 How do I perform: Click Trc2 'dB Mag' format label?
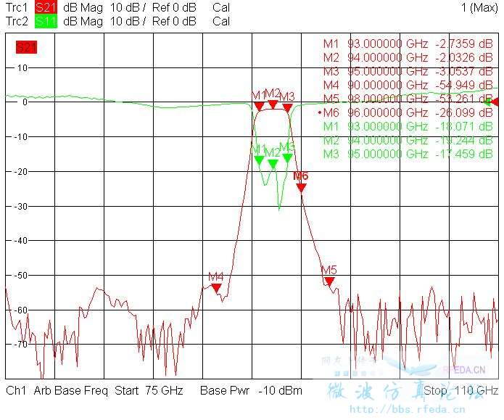(83, 21)
